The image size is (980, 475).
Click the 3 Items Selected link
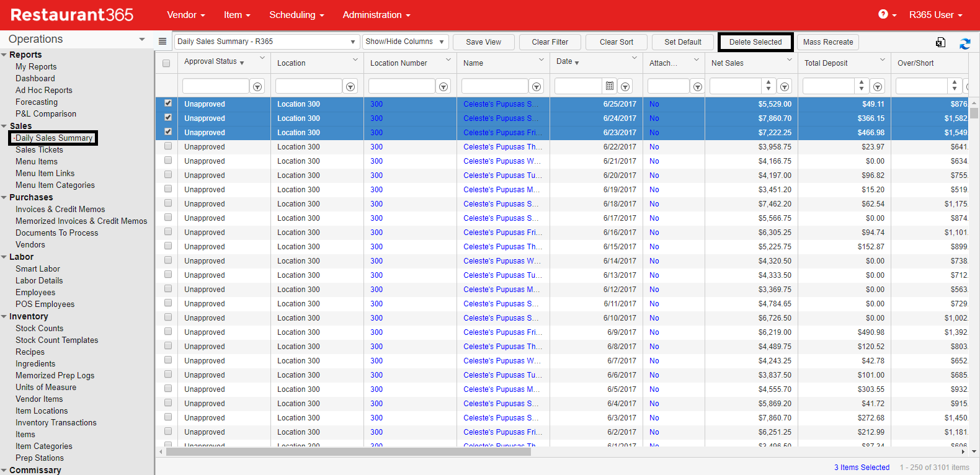(862, 468)
